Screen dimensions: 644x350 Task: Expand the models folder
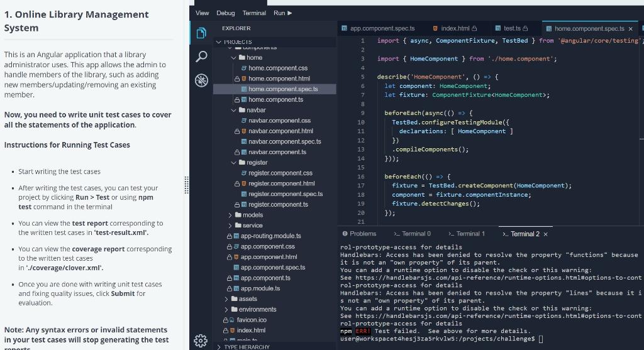(230, 215)
